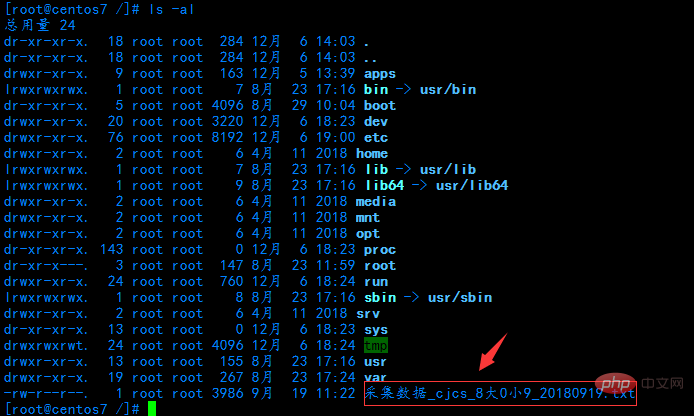694x416 pixels.
Task: Click time '17:24' in var row
Action: (335, 377)
